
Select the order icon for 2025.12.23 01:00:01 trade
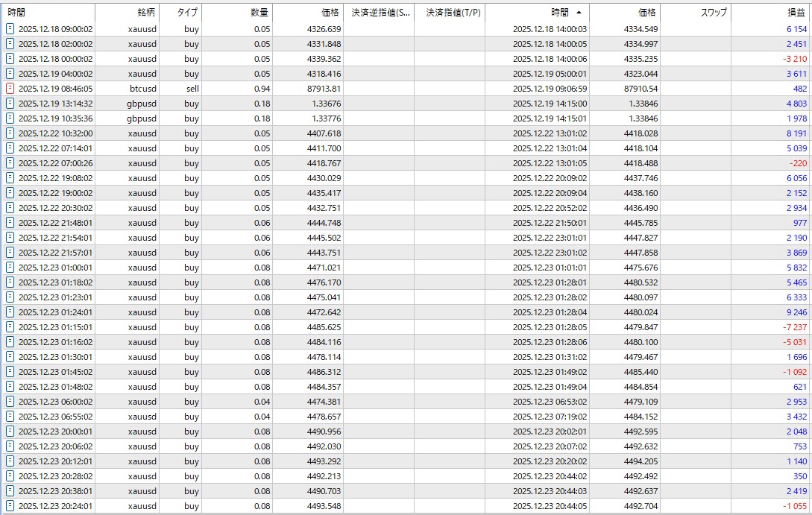point(10,268)
